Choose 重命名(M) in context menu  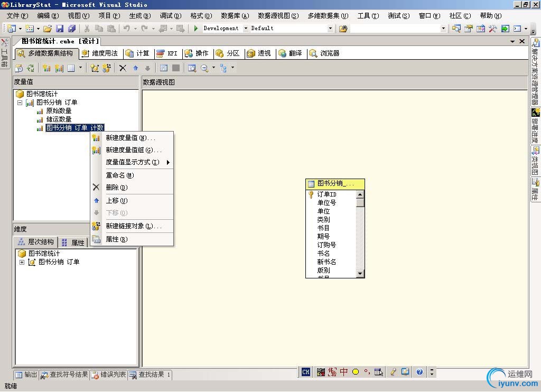[x=132, y=175]
